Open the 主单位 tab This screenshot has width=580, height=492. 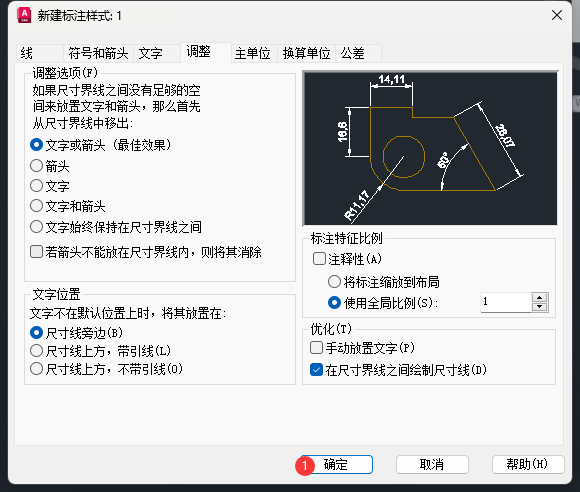(x=254, y=53)
